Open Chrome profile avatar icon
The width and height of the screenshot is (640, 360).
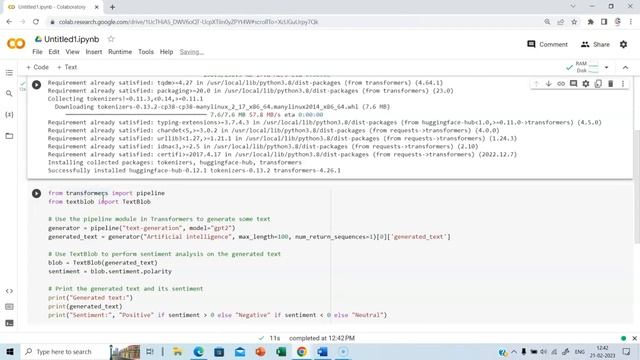[x=618, y=22]
